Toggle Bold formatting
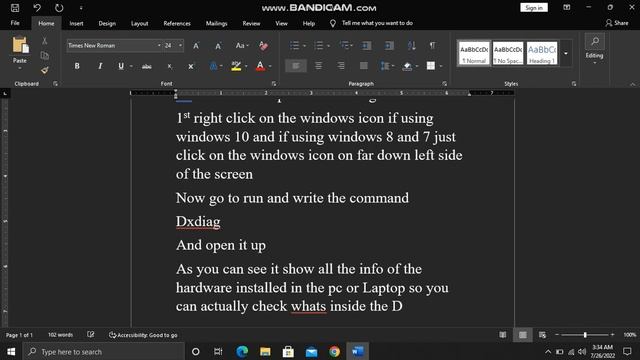This screenshot has width=640, height=360. [77, 66]
